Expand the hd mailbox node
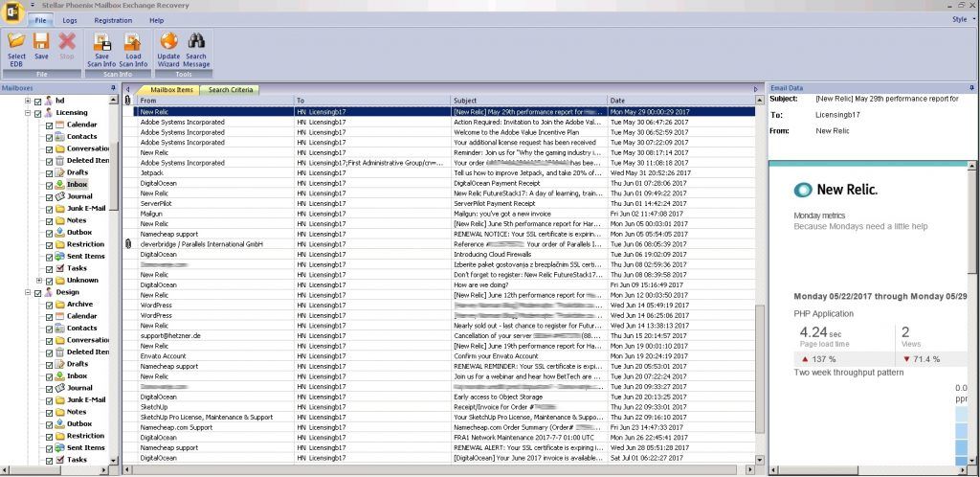 click(x=28, y=101)
